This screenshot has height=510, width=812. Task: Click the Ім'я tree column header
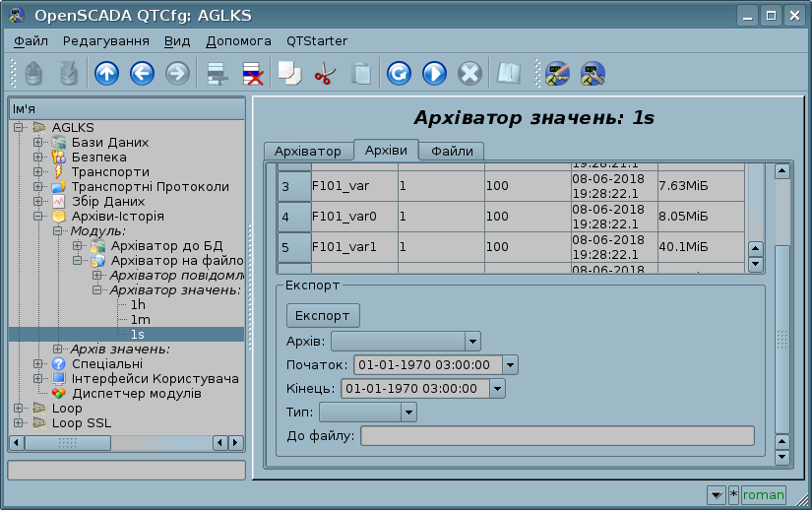pos(127,108)
